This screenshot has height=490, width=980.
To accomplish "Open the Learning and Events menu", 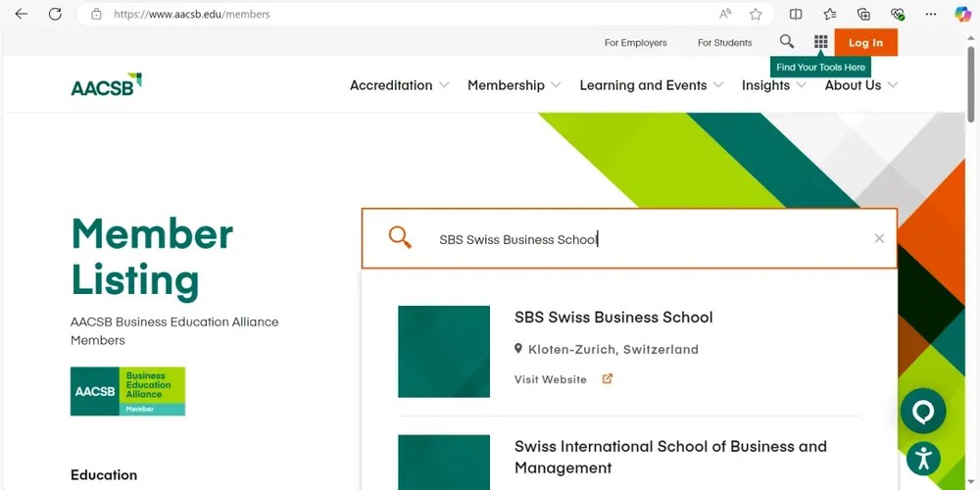I will click(643, 85).
